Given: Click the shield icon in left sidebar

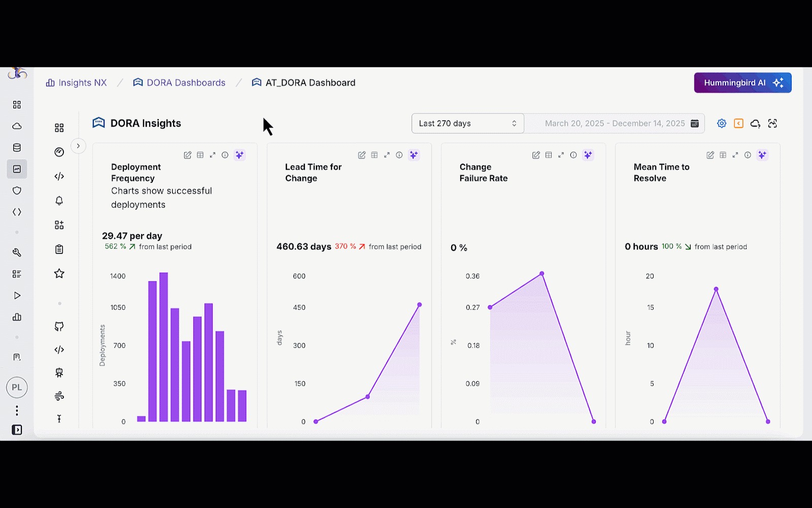Looking at the screenshot, I should tap(17, 190).
